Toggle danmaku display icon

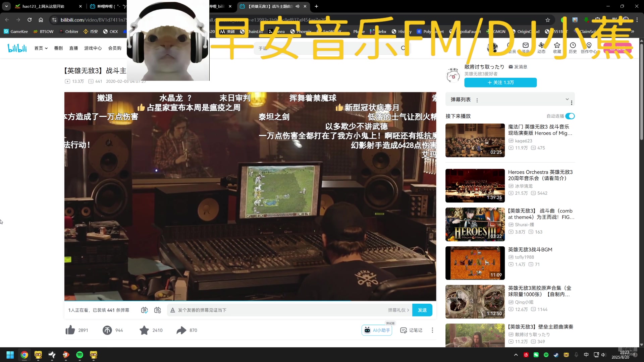(x=144, y=310)
